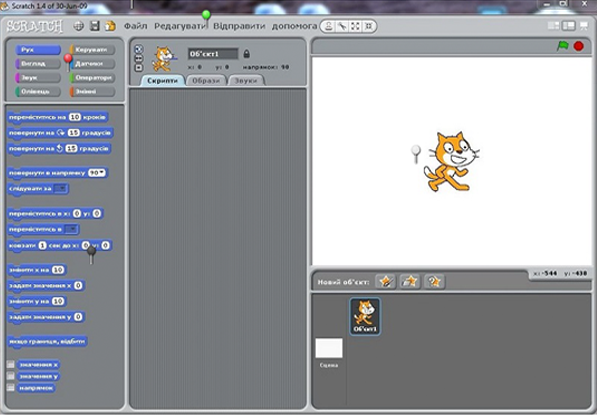Click the cat sprite preview beside name field

click(x=163, y=59)
